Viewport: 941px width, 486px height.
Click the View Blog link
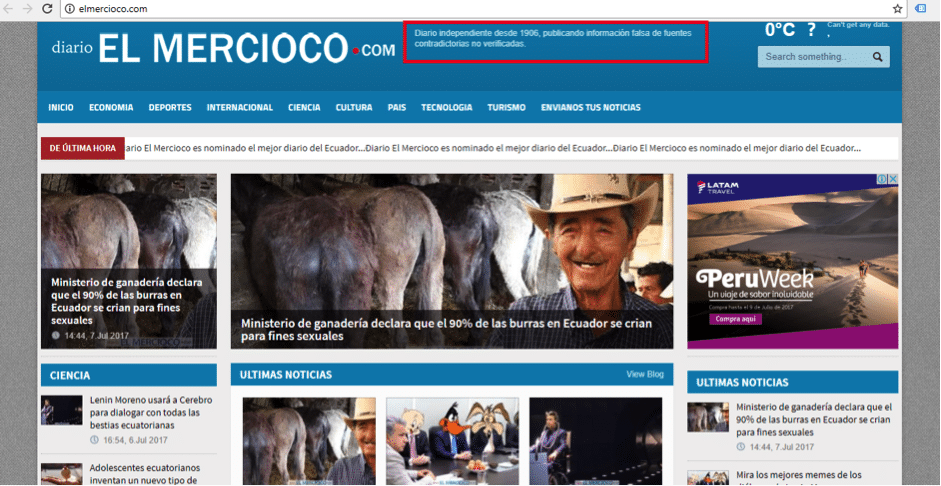click(x=644, y=374)
